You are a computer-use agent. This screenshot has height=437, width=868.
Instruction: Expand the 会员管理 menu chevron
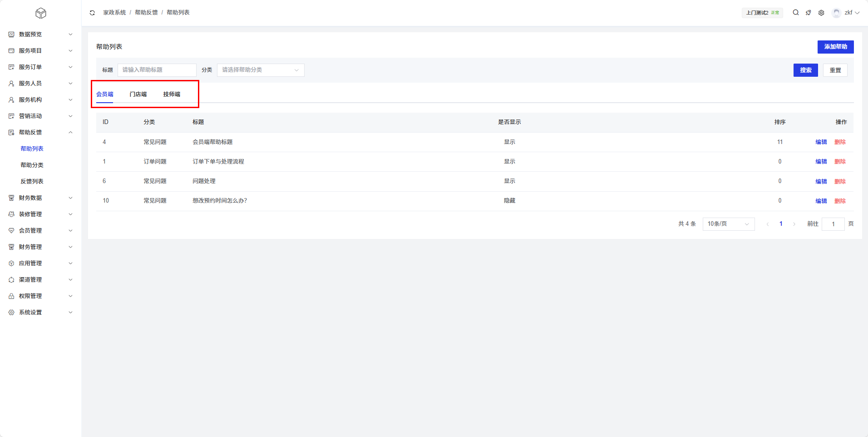pyautogui.click(x=70, y=231)
